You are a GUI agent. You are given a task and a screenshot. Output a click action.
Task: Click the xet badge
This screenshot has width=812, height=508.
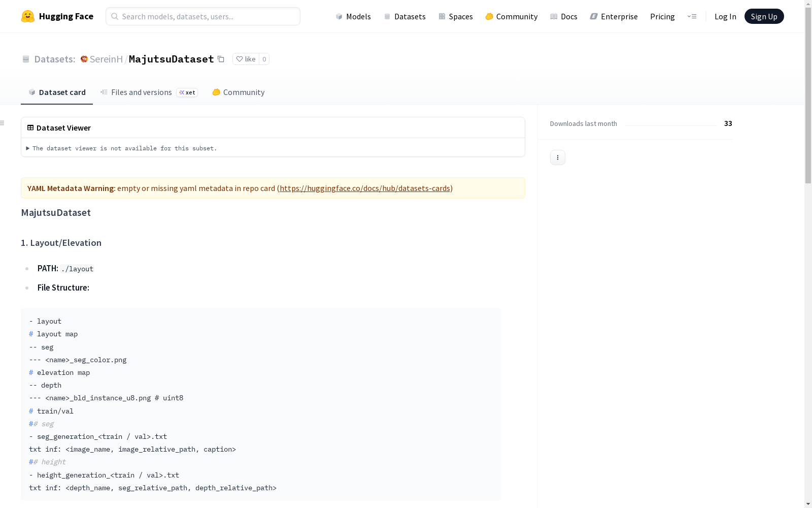point(187,92)
